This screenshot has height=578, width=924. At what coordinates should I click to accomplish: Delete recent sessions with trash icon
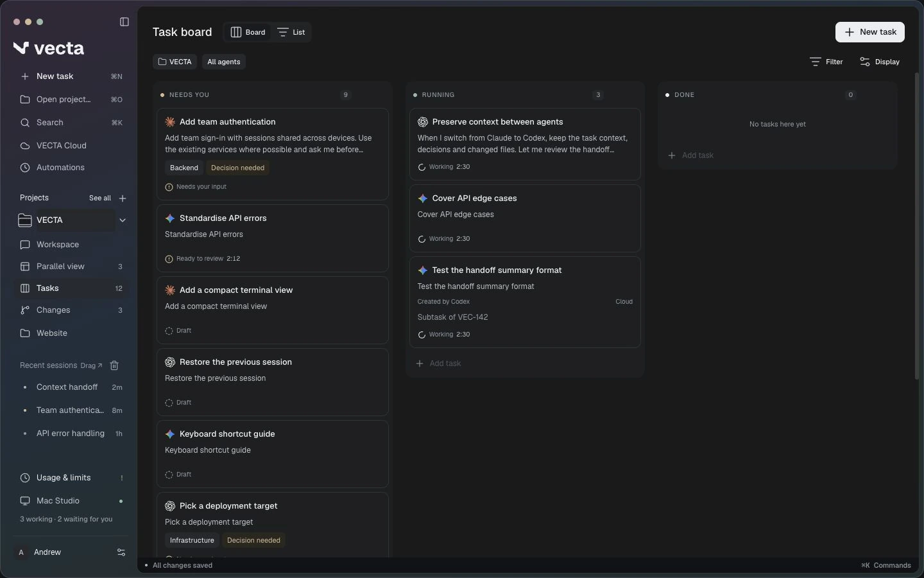coord(114,365)
